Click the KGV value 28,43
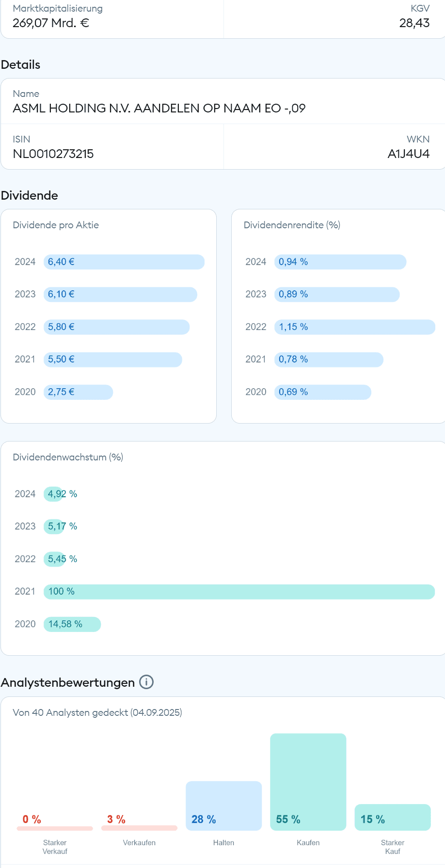This screenshot has width=445, height=868. (414, 23)
